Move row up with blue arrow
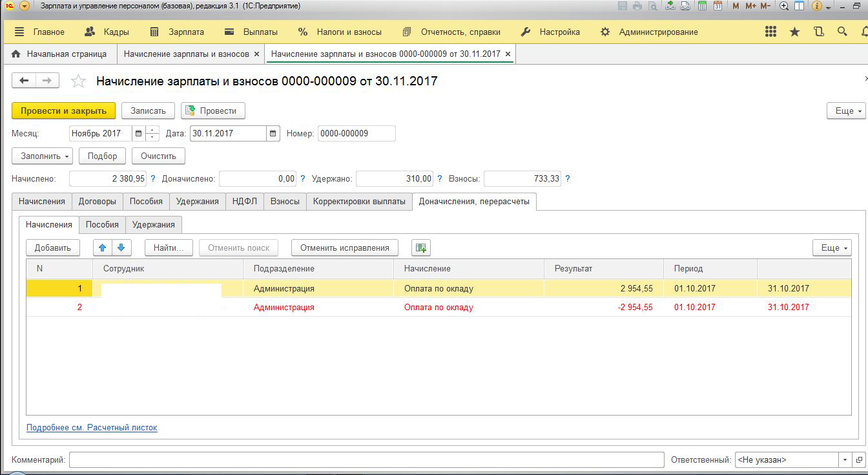 102,248
